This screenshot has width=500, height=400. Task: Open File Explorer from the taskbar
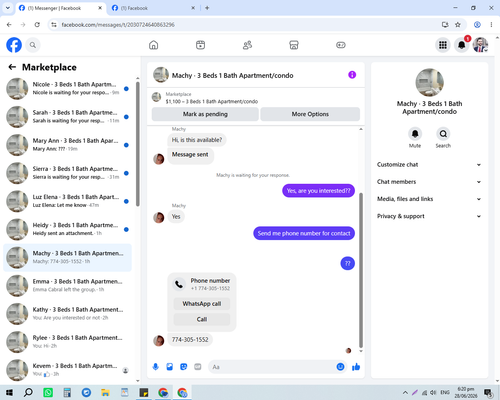pos(105,392)
